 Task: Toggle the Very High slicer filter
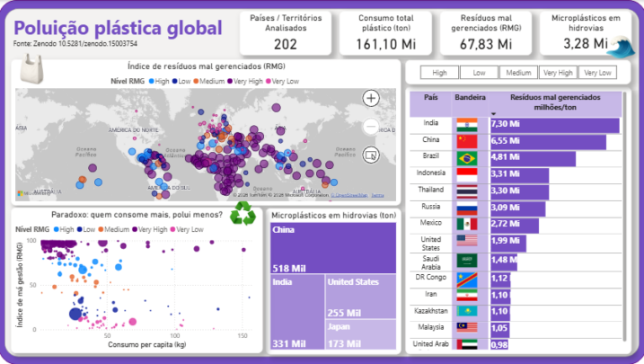[x=557, y=73]
